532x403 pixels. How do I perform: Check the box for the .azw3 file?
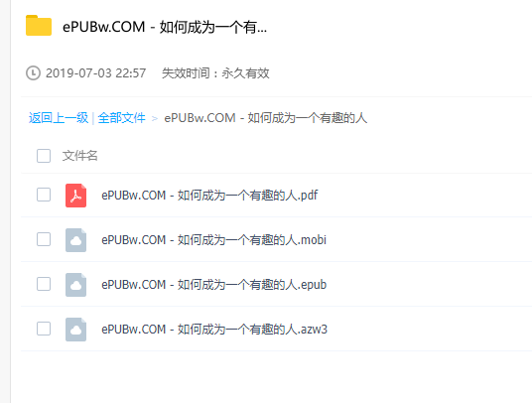tap(44, 329)
